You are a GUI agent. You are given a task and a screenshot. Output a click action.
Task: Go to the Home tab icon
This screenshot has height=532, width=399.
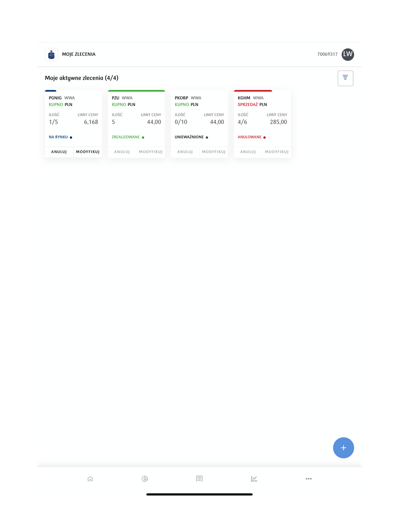pyautogui.click(x=90, y=479)
